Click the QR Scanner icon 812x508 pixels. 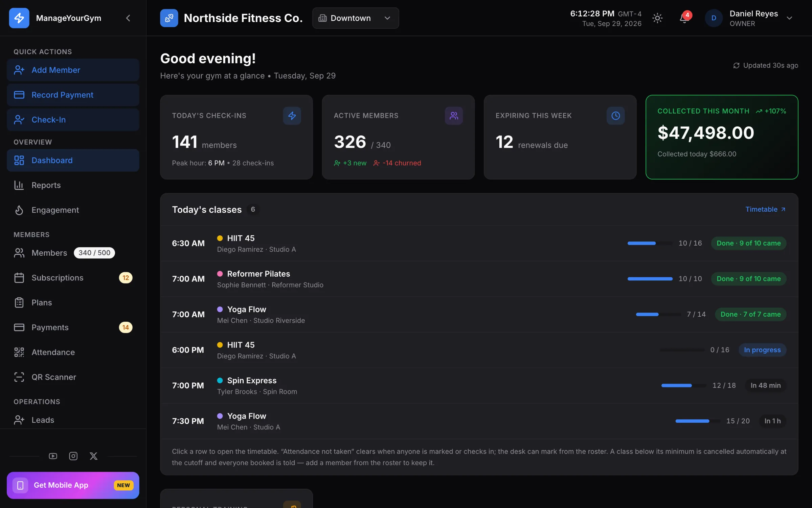(x=19, y=377)
